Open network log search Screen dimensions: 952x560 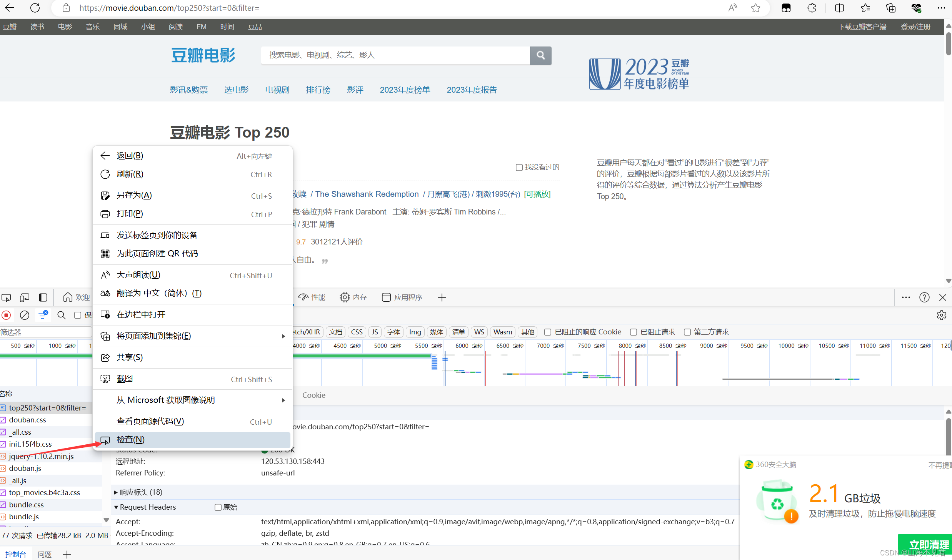61,315
